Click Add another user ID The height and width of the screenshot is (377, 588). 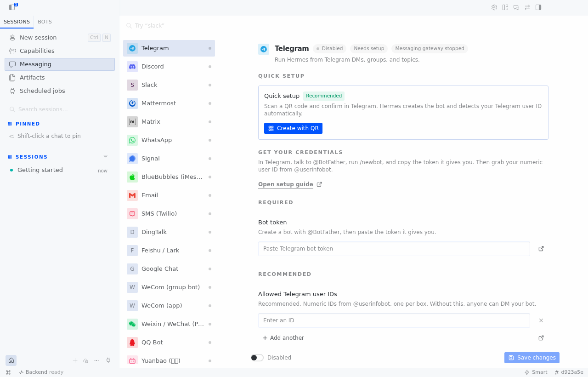[x=283, y=338]
